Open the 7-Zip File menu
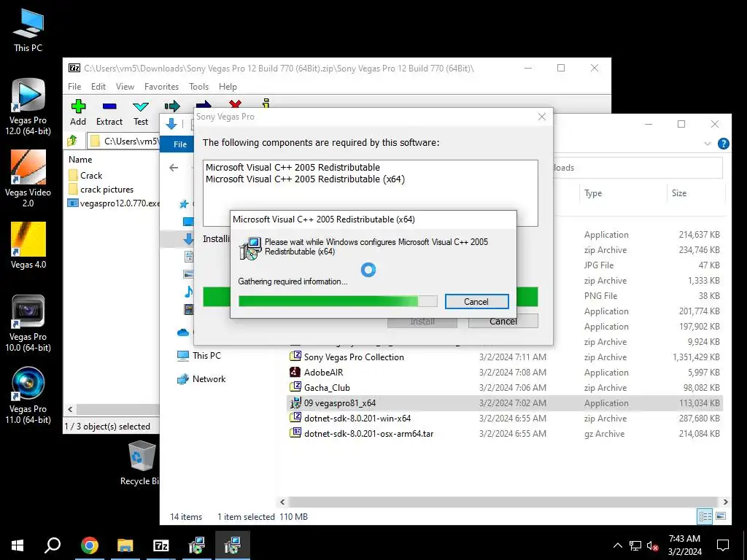The height and width of the screenshot is (560, 747). (x=74, y=87)
